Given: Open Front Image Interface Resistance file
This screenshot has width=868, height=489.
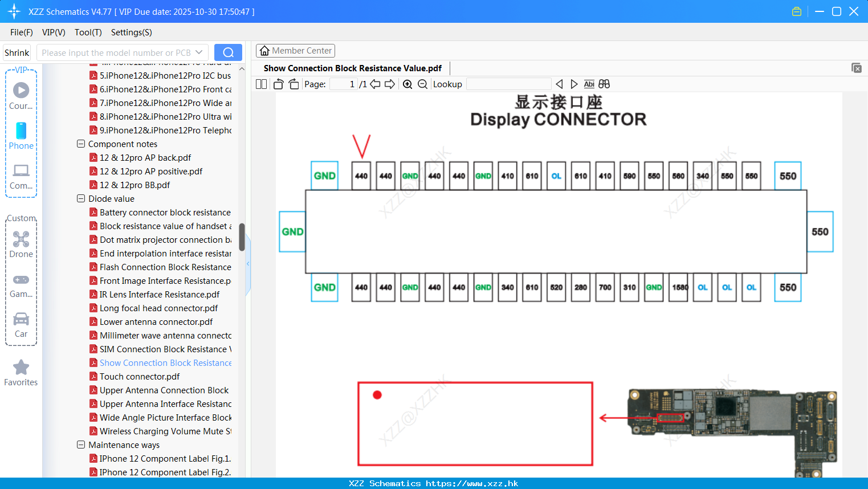Looking at the screenshot, I should point(160,280).
